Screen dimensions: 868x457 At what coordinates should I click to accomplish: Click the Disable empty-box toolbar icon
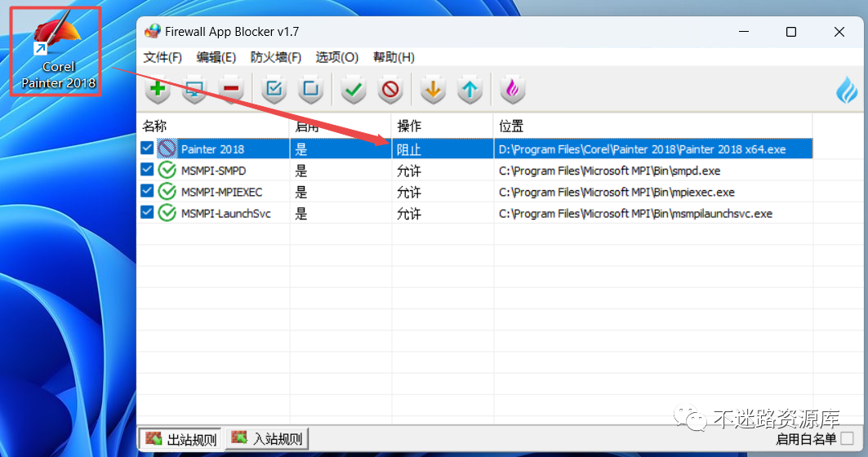(x=310, y=89)
